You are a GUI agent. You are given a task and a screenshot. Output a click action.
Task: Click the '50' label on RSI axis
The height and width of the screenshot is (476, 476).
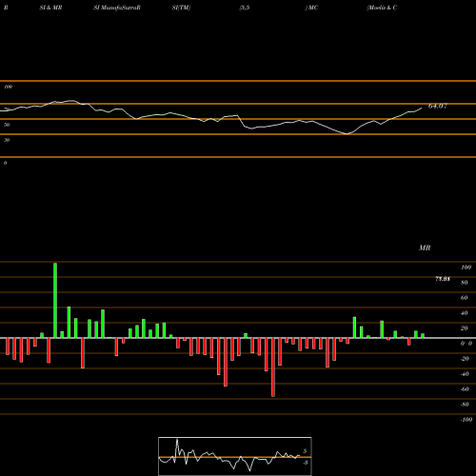point(7,125)
